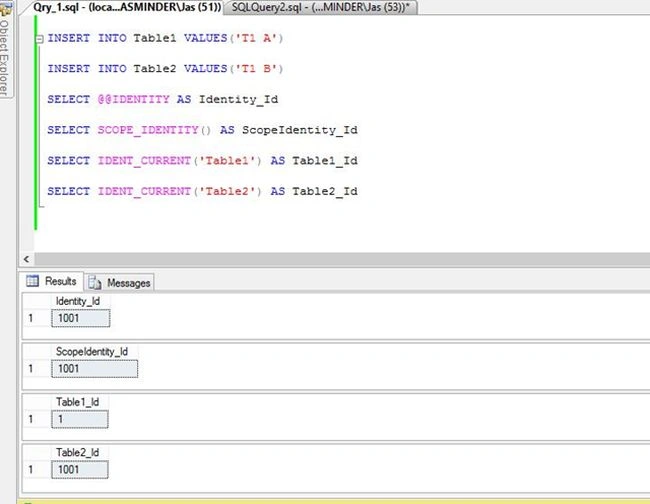
Task: Select the Identity_Id cell value 1001
Action: 81,318
